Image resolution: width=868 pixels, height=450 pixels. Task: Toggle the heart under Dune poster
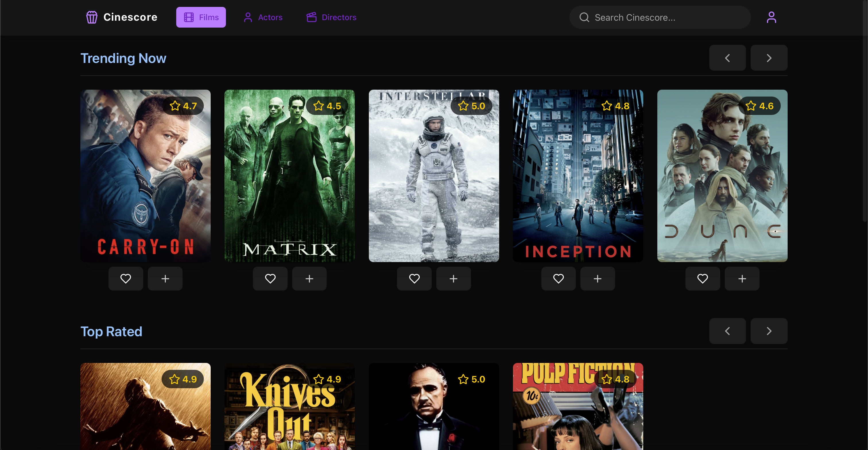click(x=703, y=279)
